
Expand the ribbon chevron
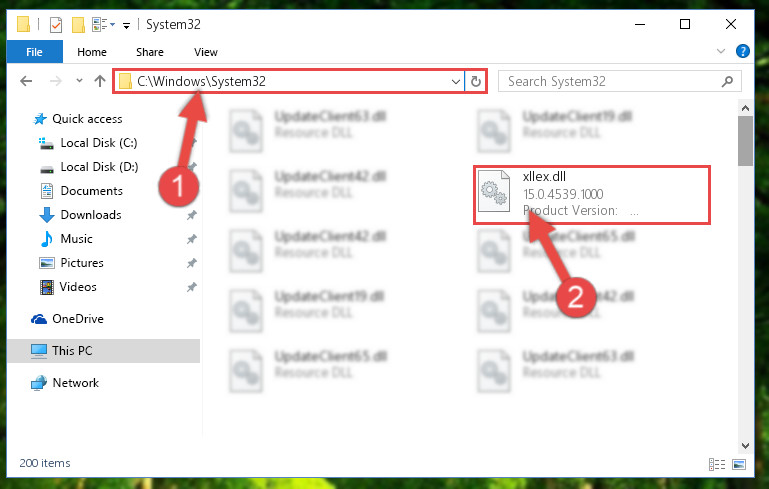(x=720, y=51)
